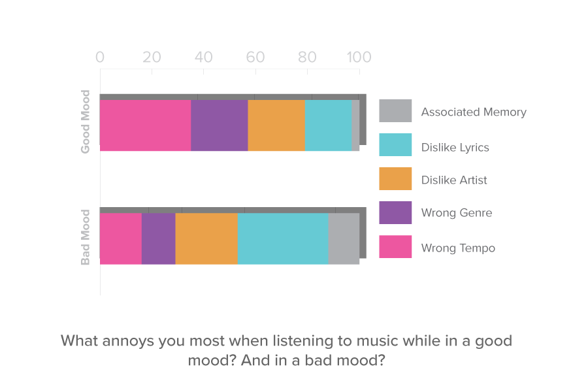Viewport: 588px width, 392px height.
Task: Select the Associated Memory legend label
Action: [x=474, y=112]
